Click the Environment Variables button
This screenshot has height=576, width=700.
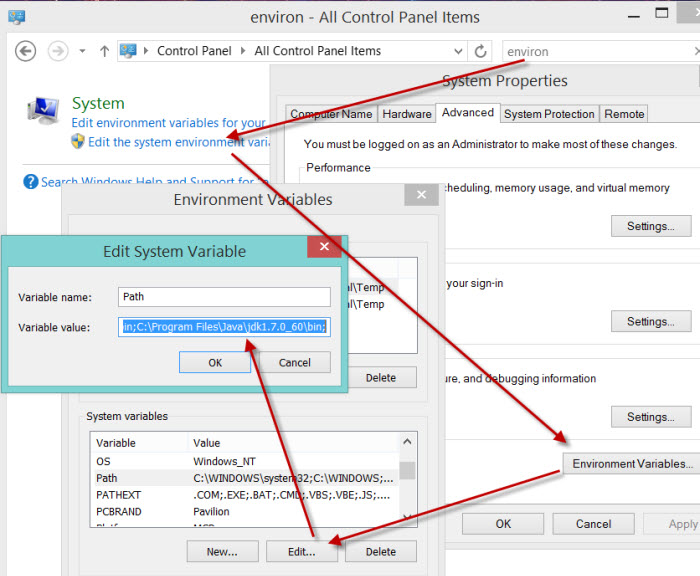click(x=629, y=463)
